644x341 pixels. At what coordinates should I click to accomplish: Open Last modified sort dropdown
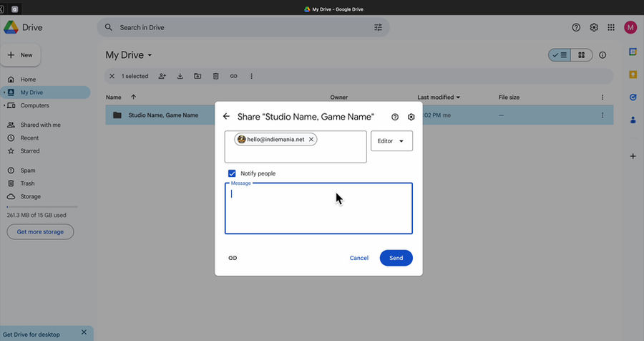tap(439, 97)
